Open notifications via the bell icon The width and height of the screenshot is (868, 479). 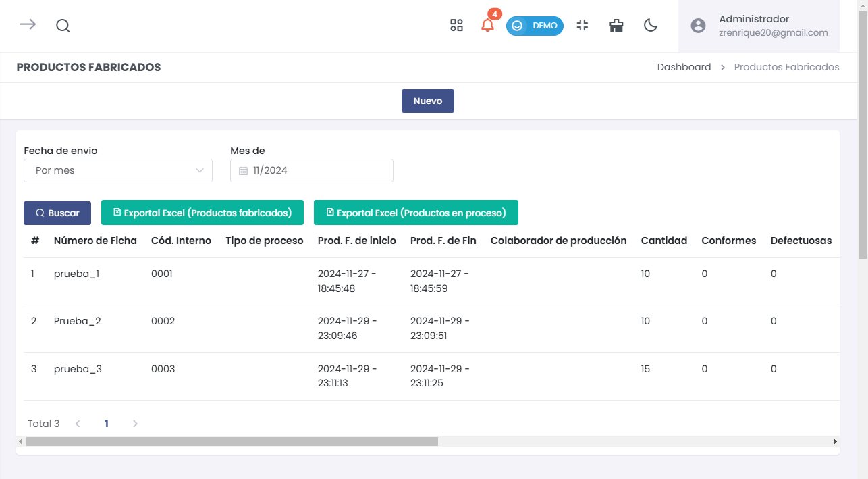pyautogui.click(x=487, y=25)
